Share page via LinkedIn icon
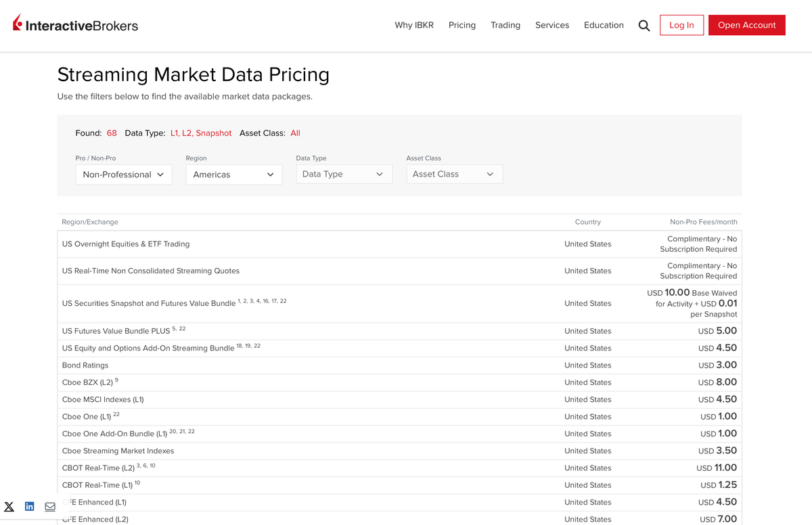This screenshot has width=812, height=525. pyautogui.click(x=30, y=507)
